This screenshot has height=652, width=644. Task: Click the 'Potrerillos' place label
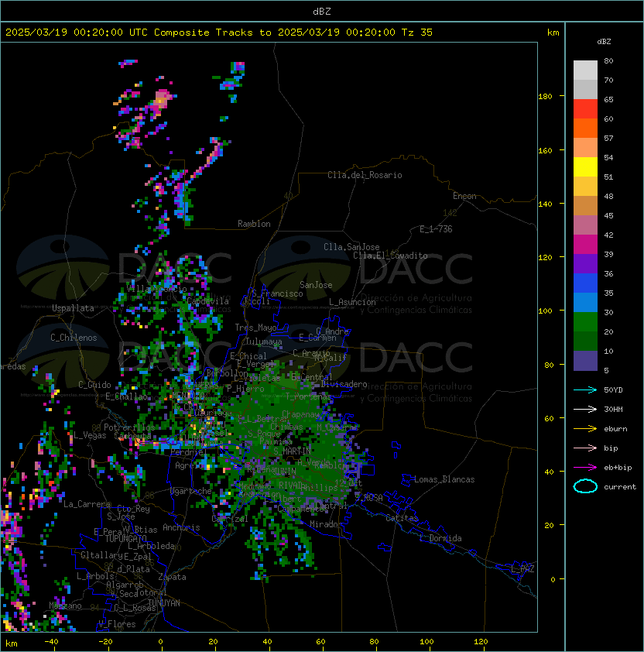click(129, 427)
